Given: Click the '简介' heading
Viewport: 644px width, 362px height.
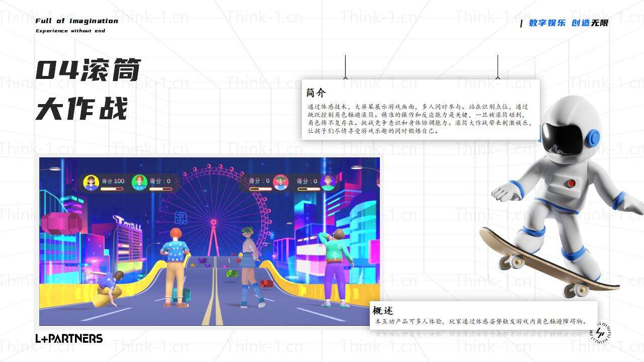Looking at the screenshot, I should tap(316, 93).
